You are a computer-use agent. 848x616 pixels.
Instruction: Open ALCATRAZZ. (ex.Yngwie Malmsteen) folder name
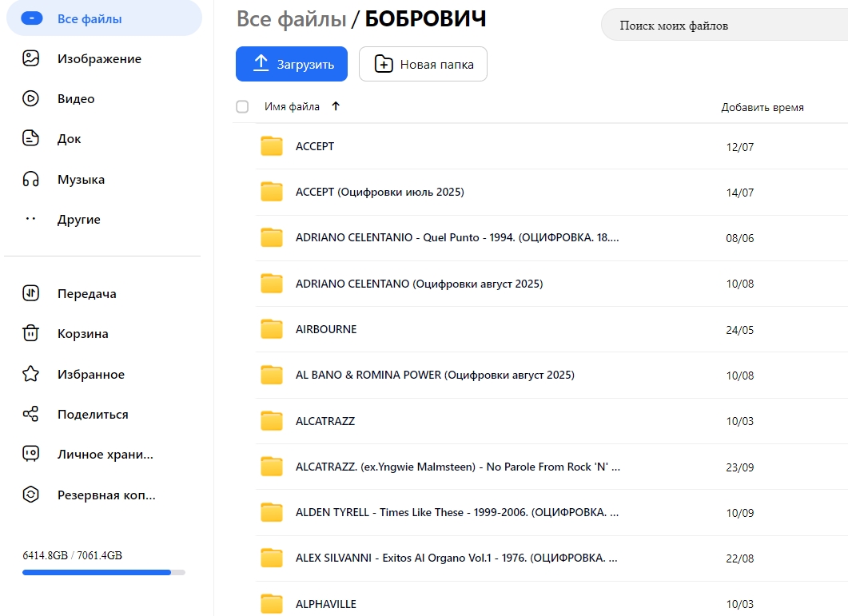[x=457, y=467]
